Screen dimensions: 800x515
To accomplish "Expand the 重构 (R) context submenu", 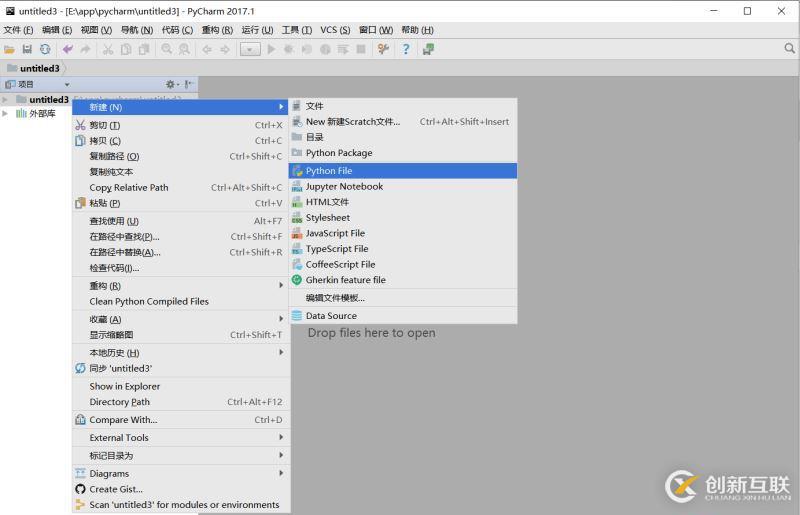I will (181, 286).
